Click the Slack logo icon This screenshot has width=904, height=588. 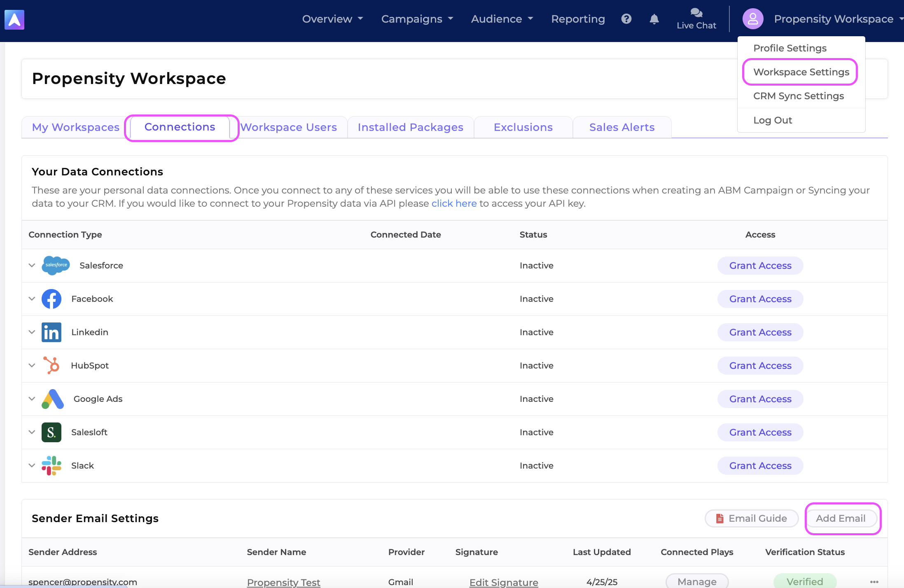(51, 465)
